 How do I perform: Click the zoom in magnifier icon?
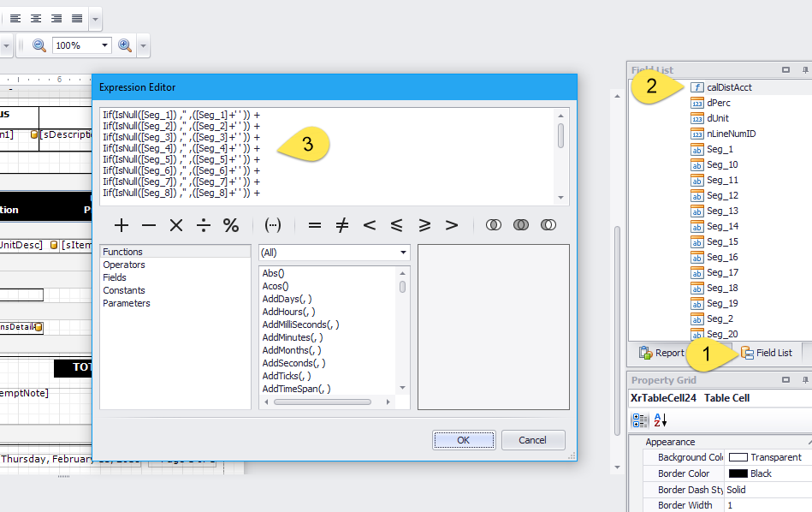(x=125, y=45)
